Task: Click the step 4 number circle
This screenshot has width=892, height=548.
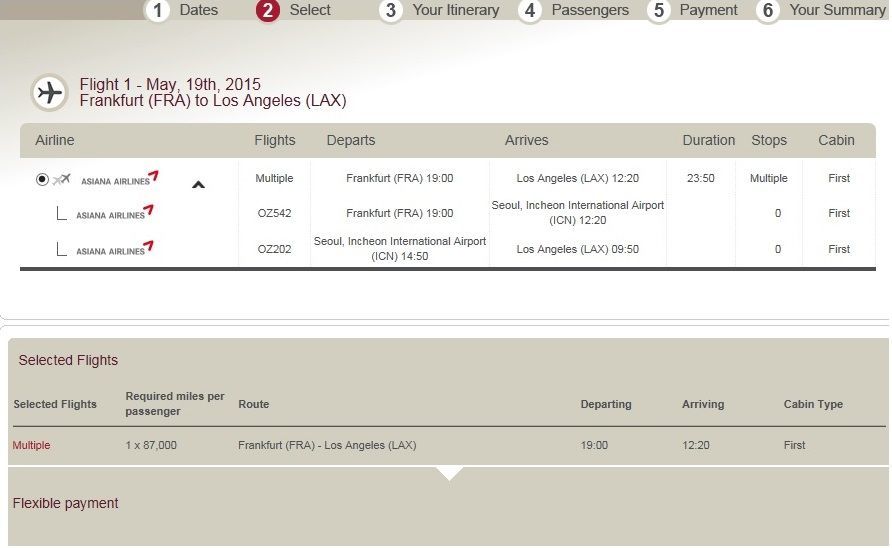Action: [530, 10]
